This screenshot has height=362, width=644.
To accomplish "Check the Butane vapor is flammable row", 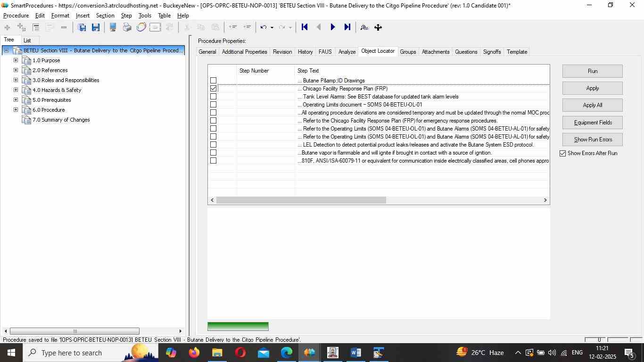I will pyautogui.click(x=213, y=153).
